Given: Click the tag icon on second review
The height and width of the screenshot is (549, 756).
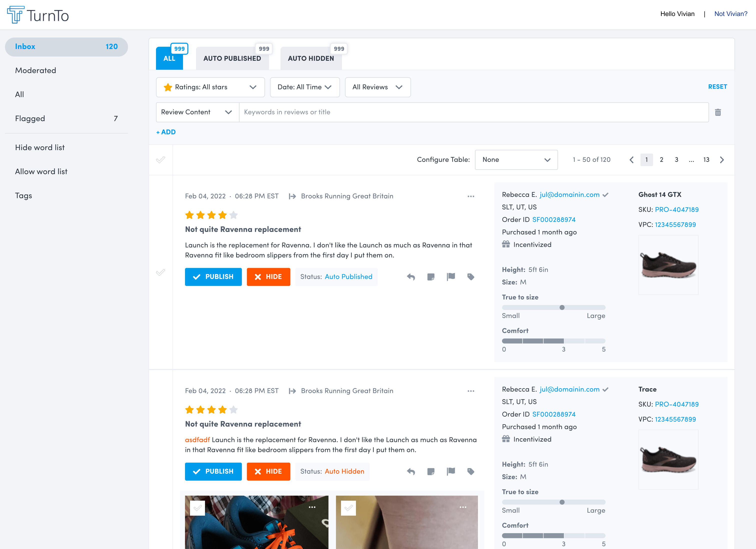Looking at the screenshot, I should [471, 471].
